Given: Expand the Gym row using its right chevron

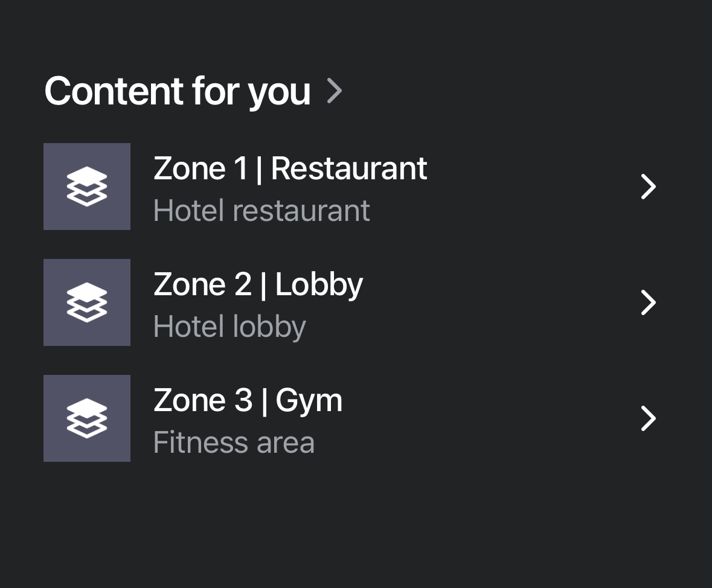Looking at the screenshot, I should click(x=648, y=418).
